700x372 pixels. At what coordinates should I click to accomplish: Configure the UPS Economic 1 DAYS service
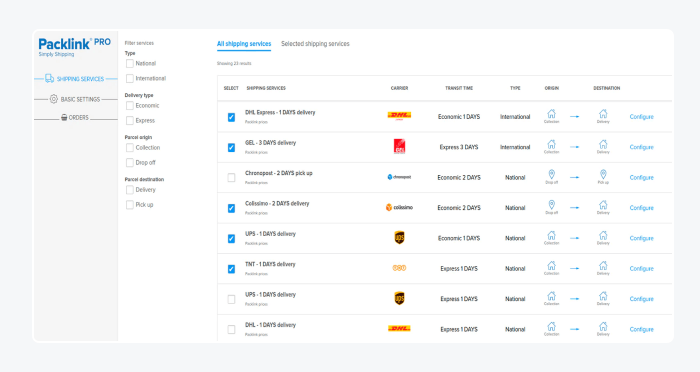pos(642,238)
